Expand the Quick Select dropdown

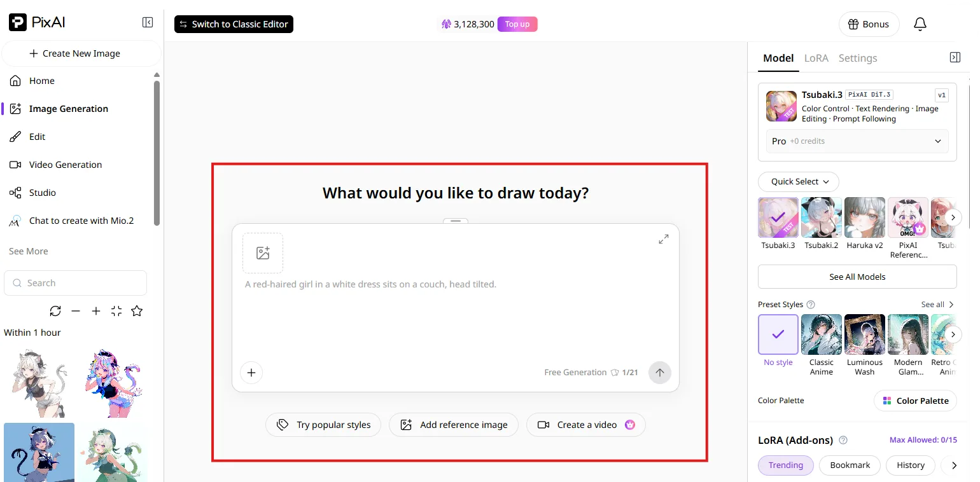(799, 182)
